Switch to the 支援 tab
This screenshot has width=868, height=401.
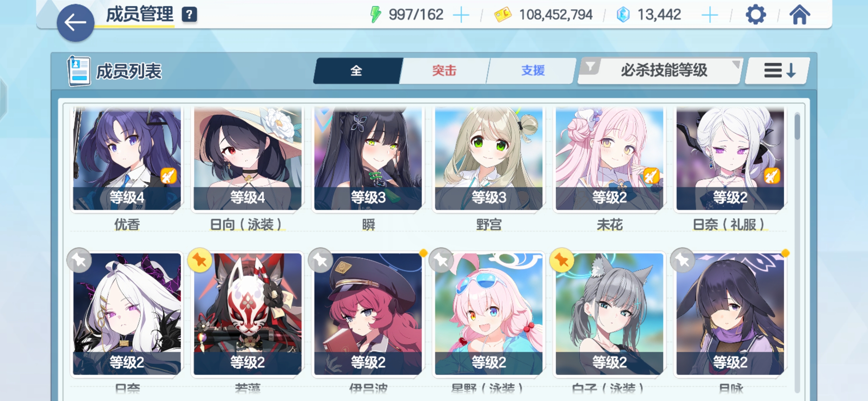533,71
